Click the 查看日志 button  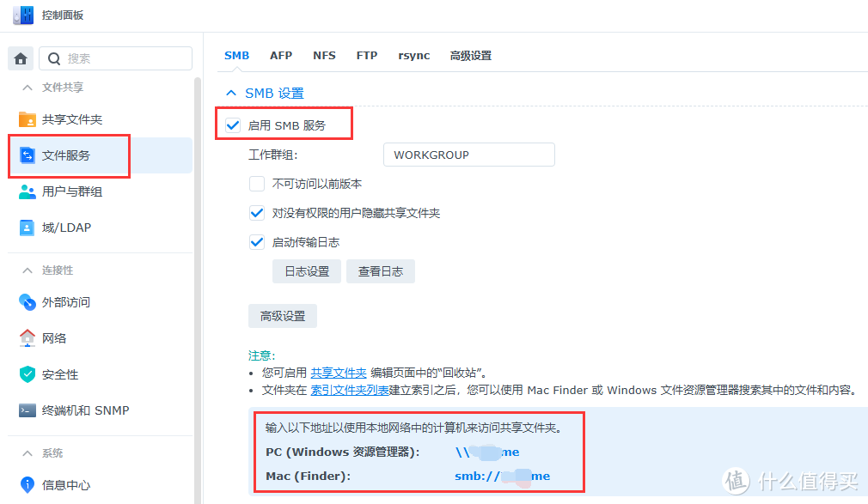[381, 270]
